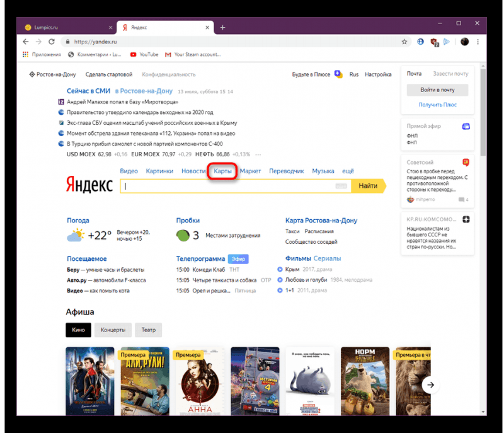Click the Найти search button
504x433 pixels.
pyautogui.click(x=369, y=186)
